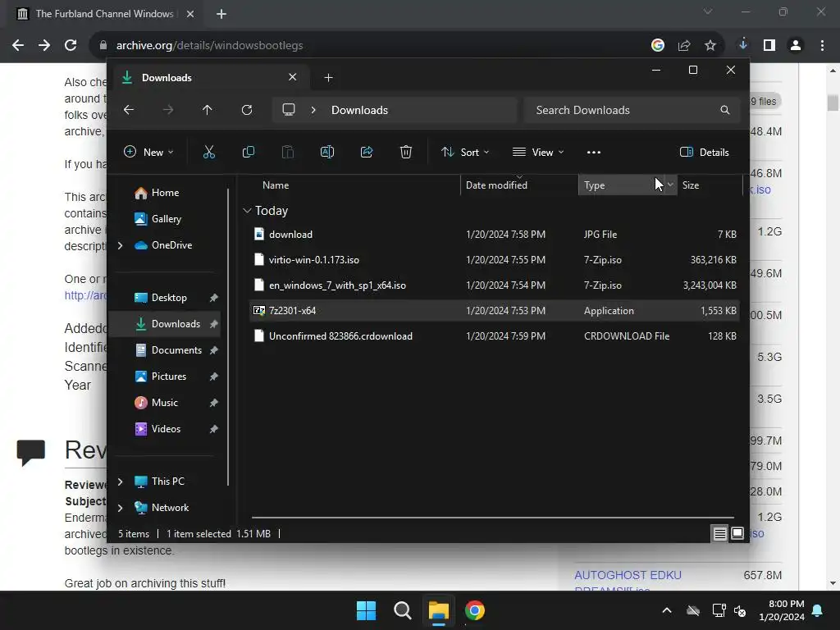Collapse the Today group
The width and height of the screenshot is (840, 630).
[x=247, y=211]
